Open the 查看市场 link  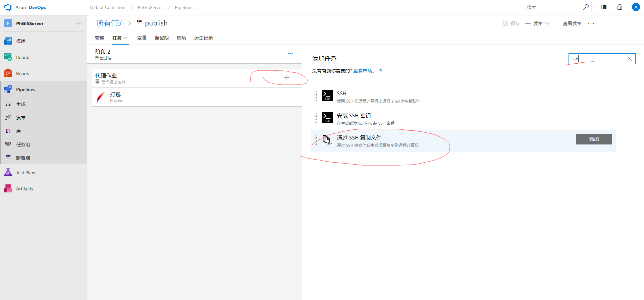click(x=364, y=71)
